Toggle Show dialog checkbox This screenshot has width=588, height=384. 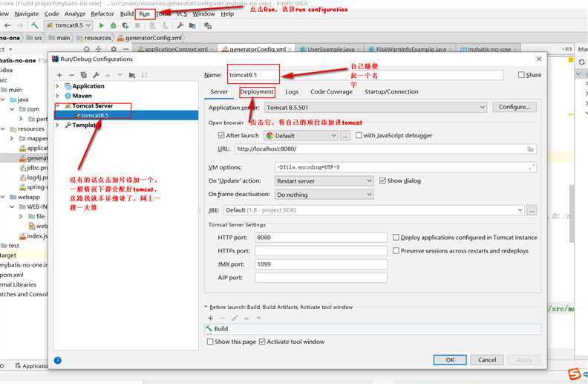[x=382, y=180]
